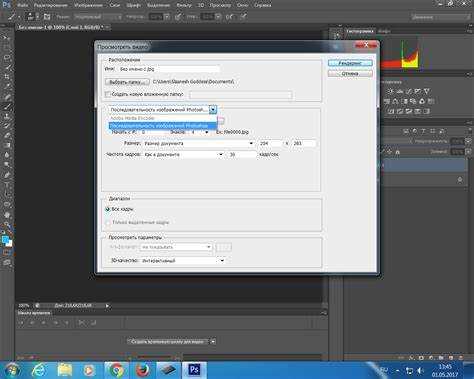Select the Gradient tool
The height and width of the screenshot is (379, 474).
pos(7,145)
